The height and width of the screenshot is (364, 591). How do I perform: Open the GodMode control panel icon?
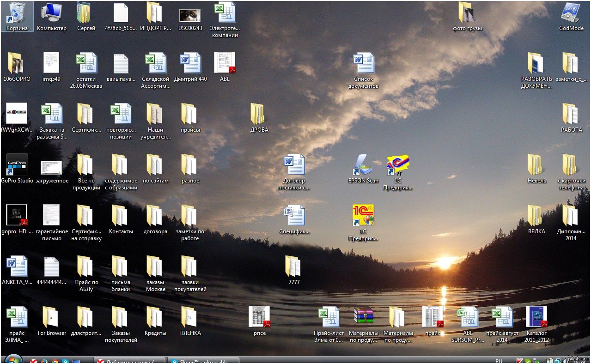[x=571, y=14]
